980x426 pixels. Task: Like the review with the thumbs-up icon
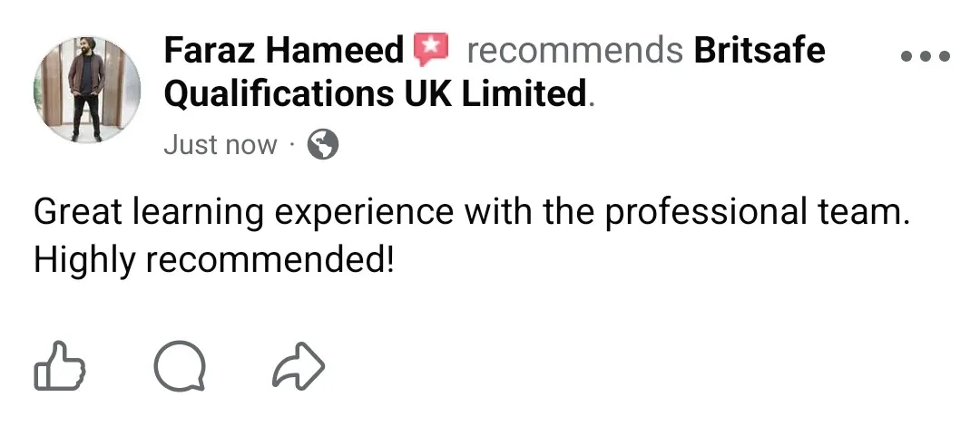(x=59, y=366)
